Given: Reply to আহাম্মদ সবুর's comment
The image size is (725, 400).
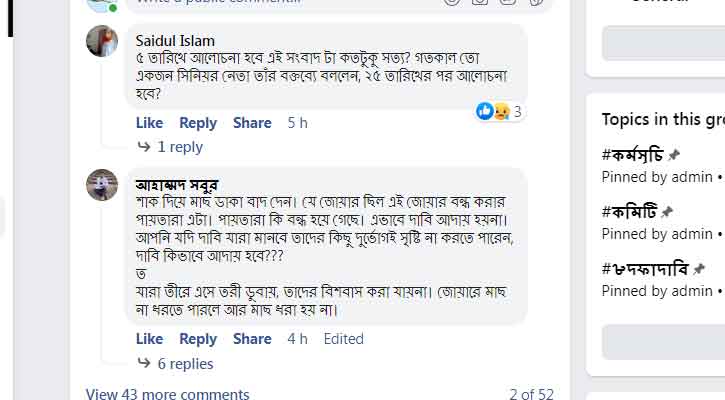Looking at the screenshot, I should [198, 339].
